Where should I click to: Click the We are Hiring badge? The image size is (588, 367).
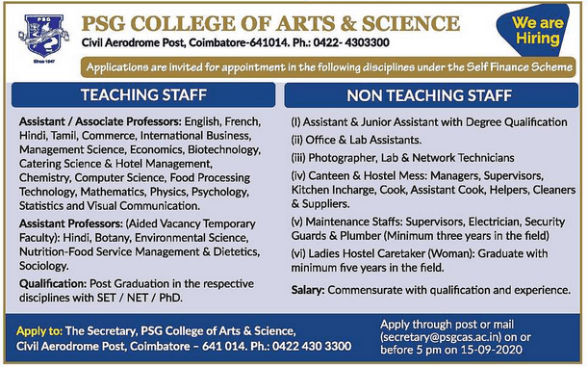pos(535,31)
